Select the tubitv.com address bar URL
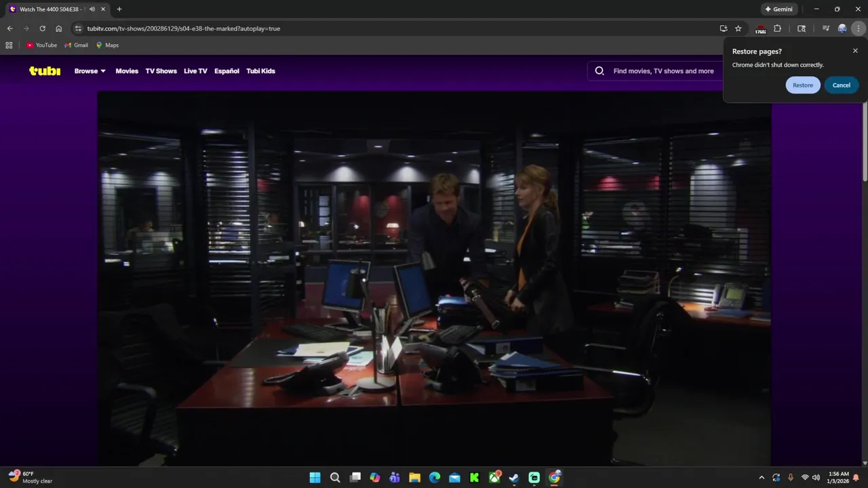 click(184, 28)
